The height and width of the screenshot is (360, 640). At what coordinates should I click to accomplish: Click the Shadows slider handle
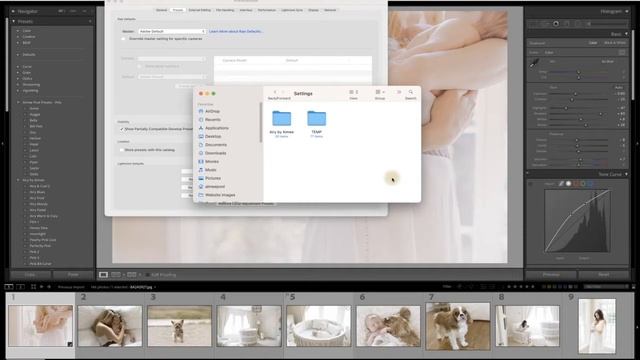point(600,114)
